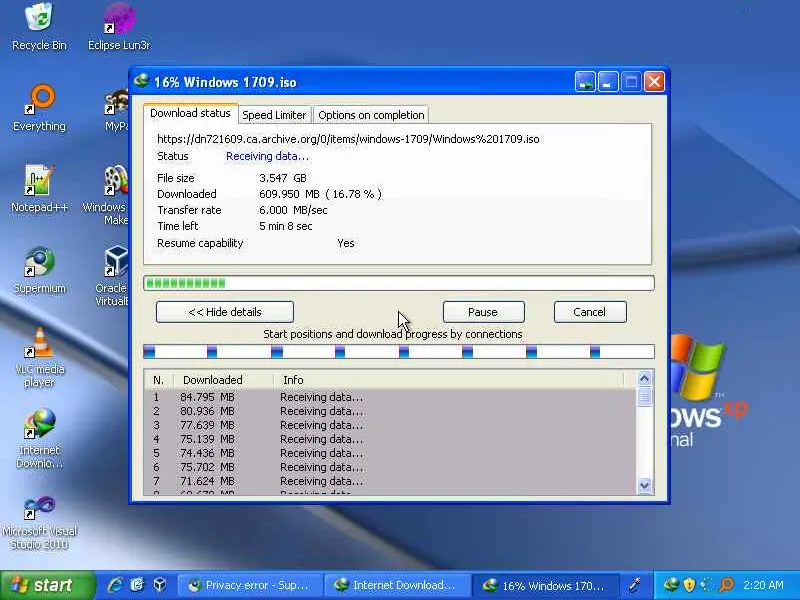The height and width of the screenshot is (600, 800).
Task: Click the second Quick Launch icon with the e symbol
Action: (137, 585)
